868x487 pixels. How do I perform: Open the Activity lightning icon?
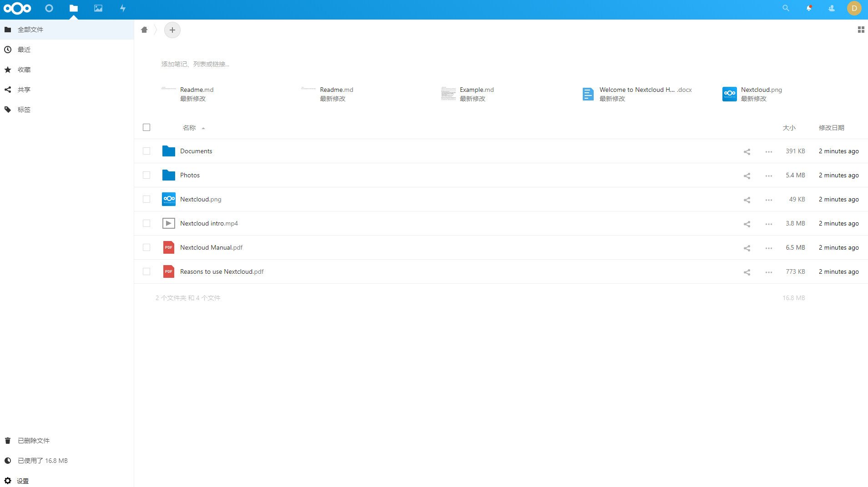click(x=123, y=8)
